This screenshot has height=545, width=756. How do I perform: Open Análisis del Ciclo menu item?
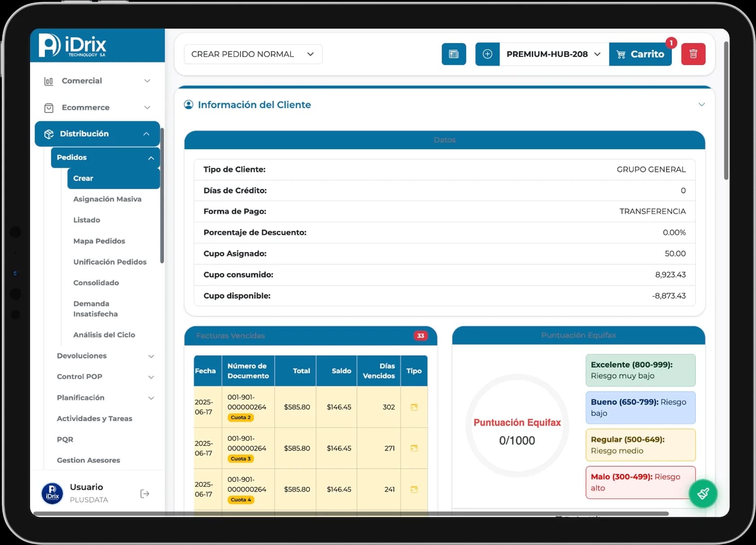point(104,335)
